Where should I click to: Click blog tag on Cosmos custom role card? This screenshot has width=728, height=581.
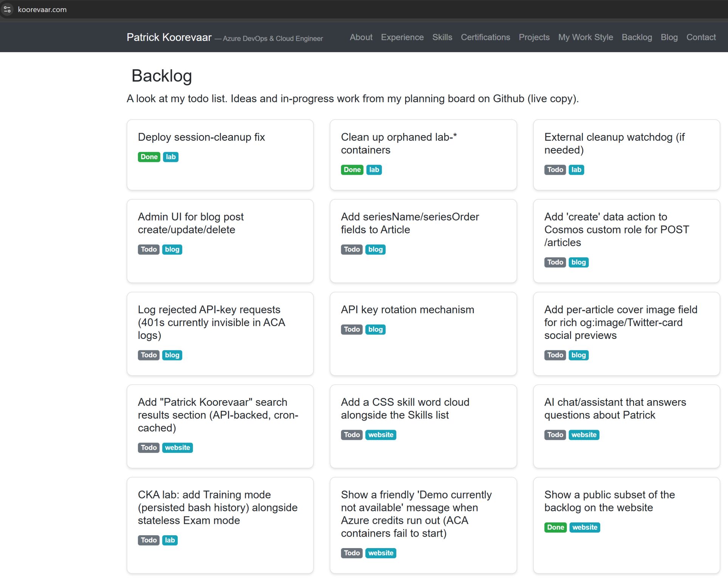point(578,263)
